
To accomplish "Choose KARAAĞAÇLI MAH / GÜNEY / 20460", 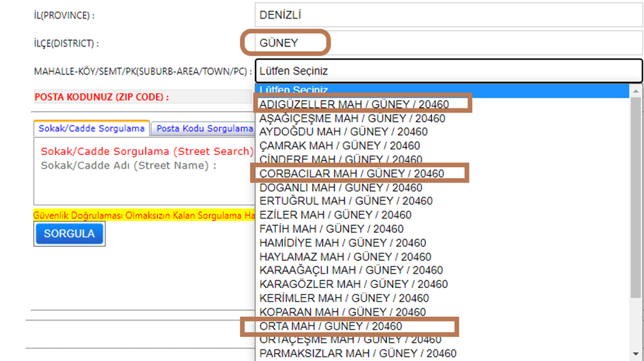I will (351, 270).
